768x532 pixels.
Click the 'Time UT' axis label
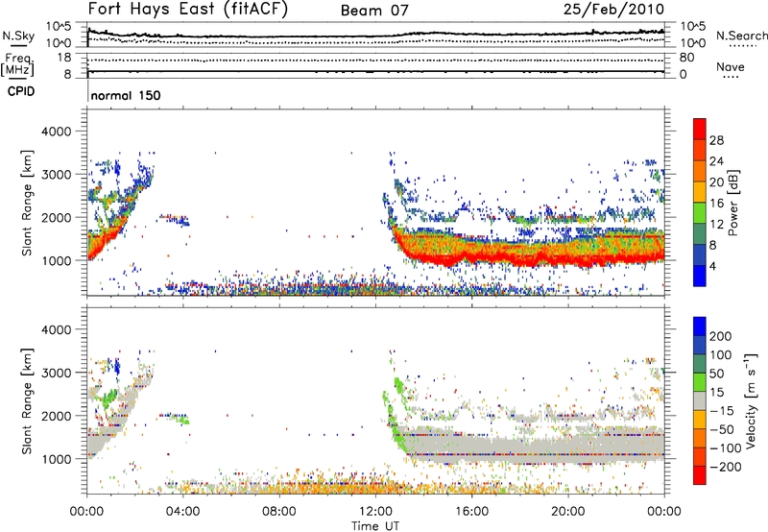pyautogui.click(x=375, y=526)
